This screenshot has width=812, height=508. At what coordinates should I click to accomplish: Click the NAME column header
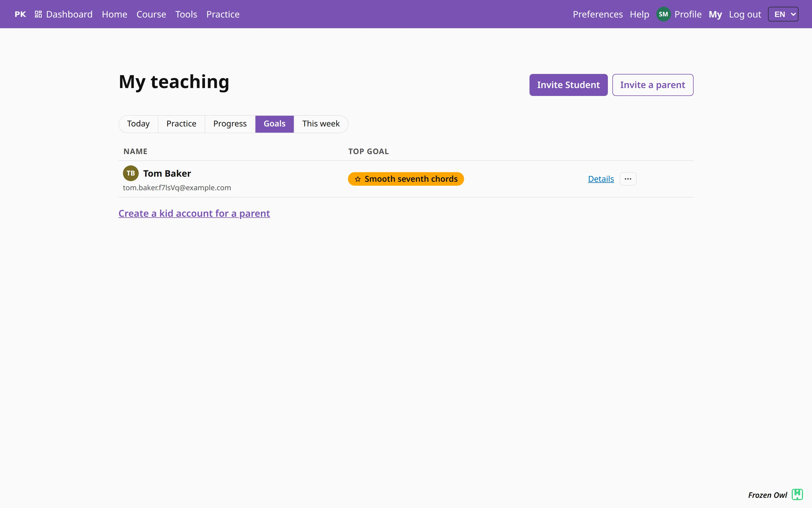point(135,152)
